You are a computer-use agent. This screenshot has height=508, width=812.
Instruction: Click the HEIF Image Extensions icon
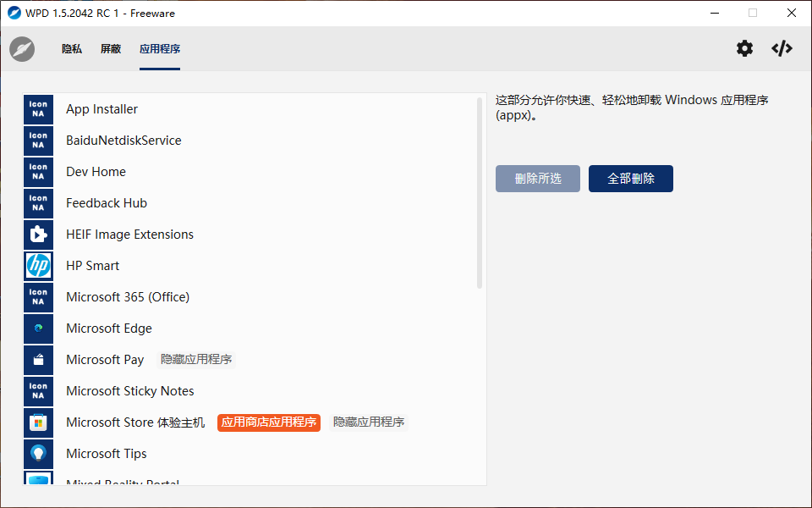pyautogui.click(x=38, y=235)
